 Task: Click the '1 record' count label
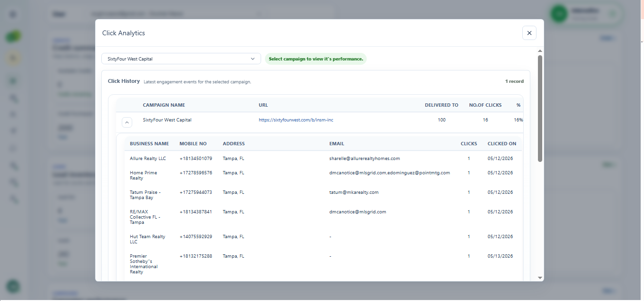pos(514,81)
